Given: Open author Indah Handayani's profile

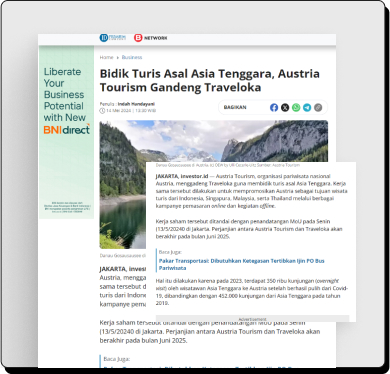Looking at the screenshot, I should pos(136,104).
